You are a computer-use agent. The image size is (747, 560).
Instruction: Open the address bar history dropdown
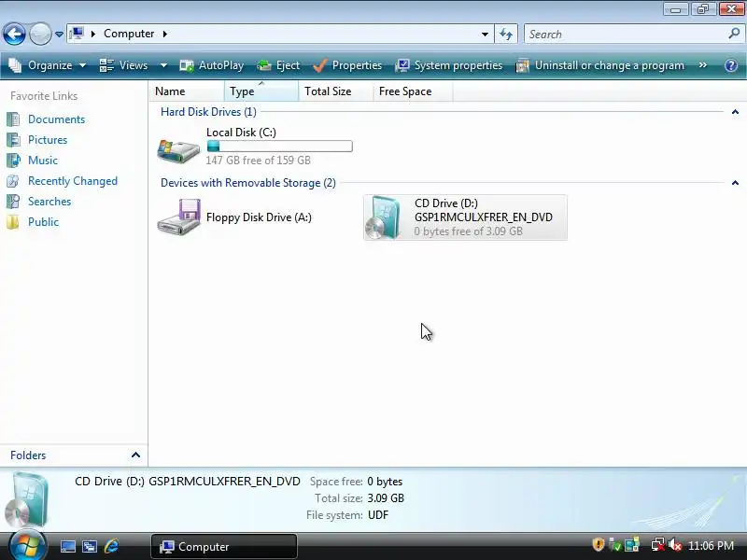pyautogui.click(x=485, y=34)
